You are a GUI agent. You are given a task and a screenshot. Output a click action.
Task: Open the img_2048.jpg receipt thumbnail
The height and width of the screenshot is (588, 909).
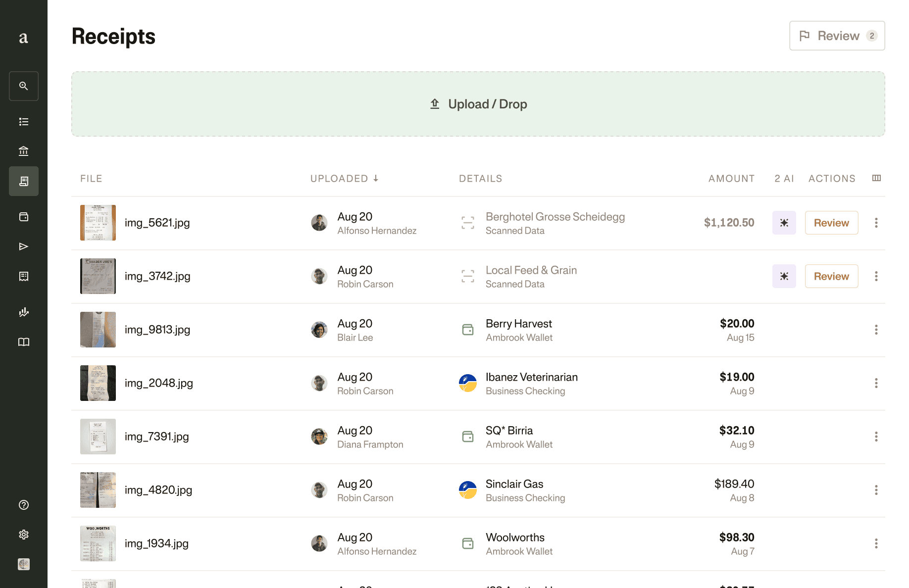click(x=98, y=383)
